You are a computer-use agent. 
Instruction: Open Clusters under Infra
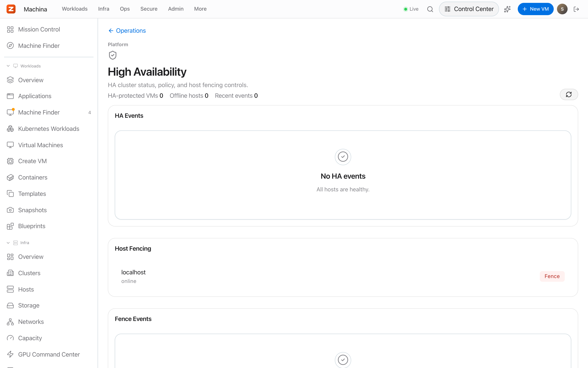[x=49, y=273]
